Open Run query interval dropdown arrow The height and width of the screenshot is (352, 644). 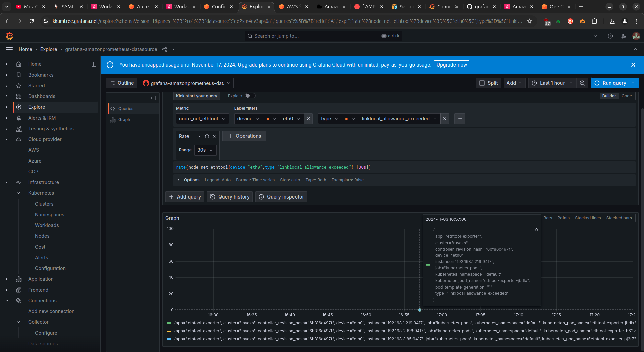[x=633, y=83]
